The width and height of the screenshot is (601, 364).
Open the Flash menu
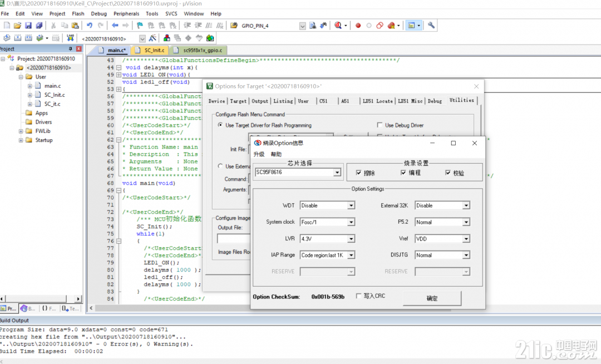coord(78,14)
